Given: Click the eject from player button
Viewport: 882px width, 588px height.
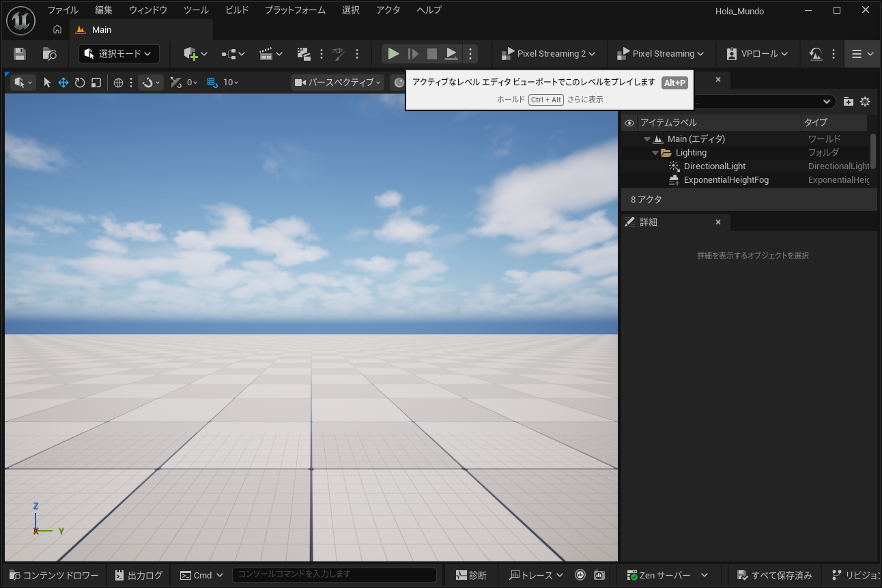Looking at the screenshot, I should click(451, 54).
